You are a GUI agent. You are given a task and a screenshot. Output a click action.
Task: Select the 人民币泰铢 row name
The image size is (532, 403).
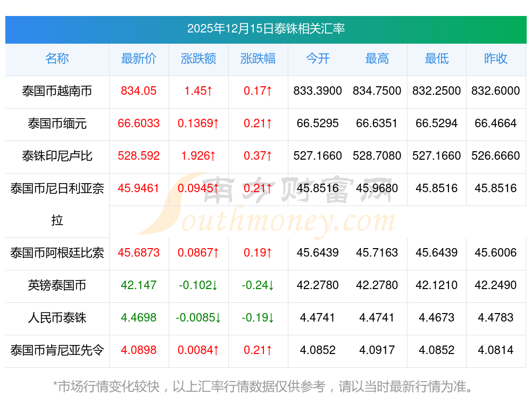[57, 318]
